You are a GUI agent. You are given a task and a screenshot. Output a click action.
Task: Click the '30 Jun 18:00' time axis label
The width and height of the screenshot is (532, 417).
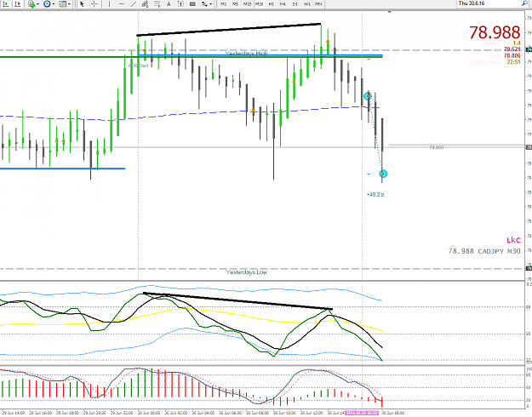pyautogui.click(x=392, y=413)
